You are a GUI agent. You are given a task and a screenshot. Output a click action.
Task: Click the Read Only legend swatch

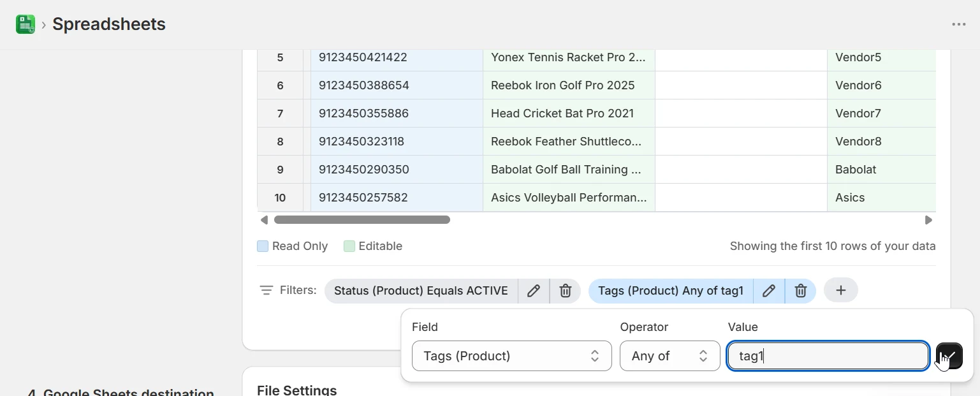click(x=262, y=246)
